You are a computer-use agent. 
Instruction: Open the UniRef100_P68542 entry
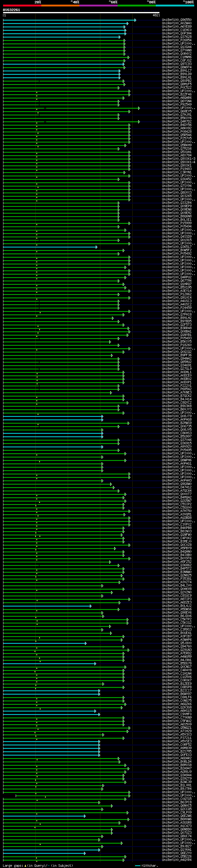tap(177, 389)
